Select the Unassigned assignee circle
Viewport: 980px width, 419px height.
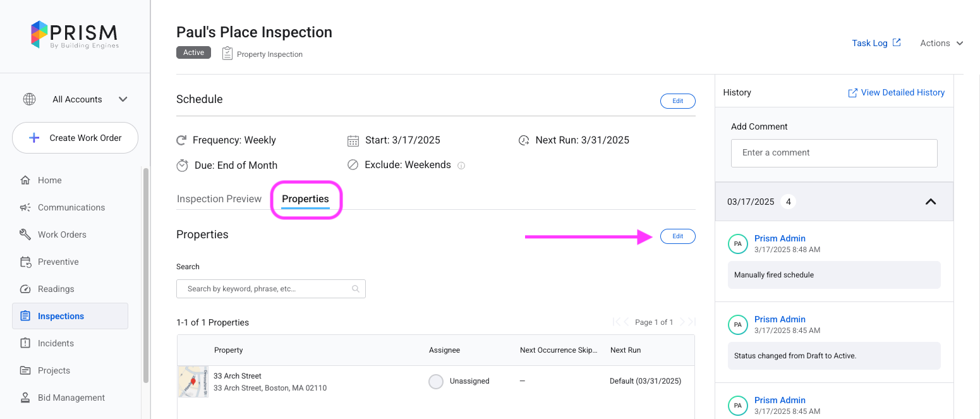pos(436,381)
